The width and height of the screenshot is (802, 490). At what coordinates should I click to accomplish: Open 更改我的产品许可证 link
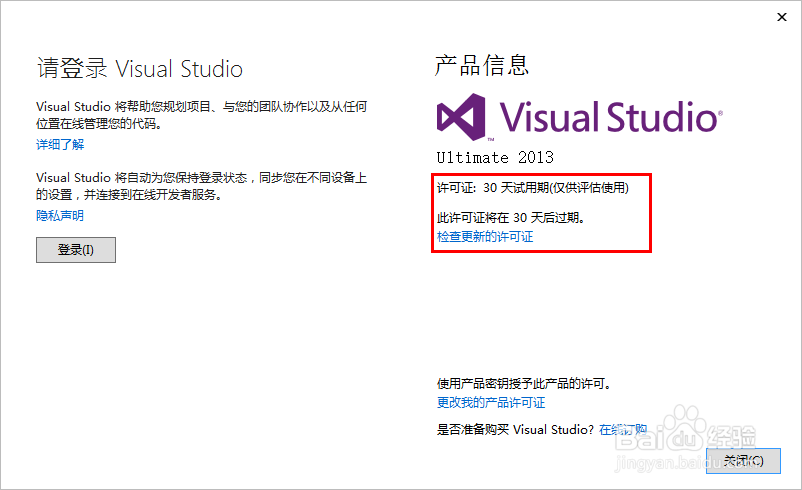coord(491,403)
